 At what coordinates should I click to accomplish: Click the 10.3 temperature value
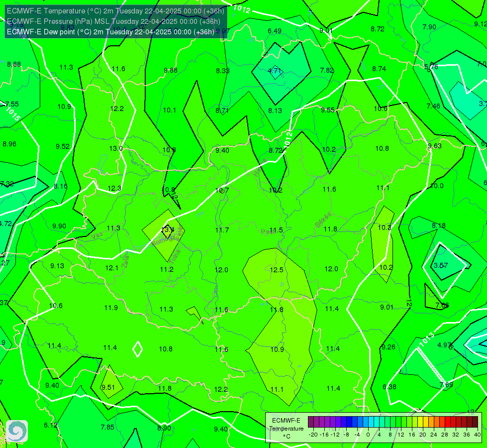coord(385,227)
